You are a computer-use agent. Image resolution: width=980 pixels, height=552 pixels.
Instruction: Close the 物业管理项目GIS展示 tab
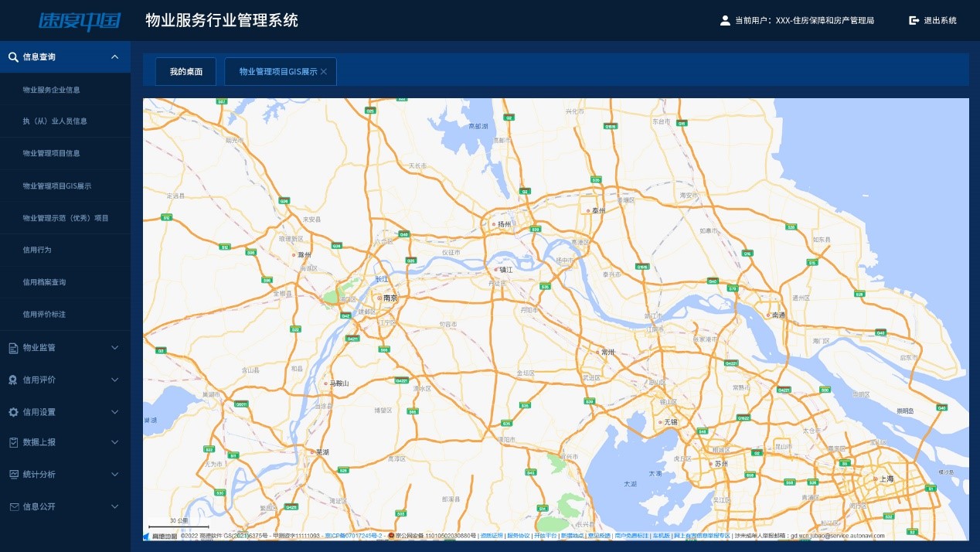coord(324,72)
